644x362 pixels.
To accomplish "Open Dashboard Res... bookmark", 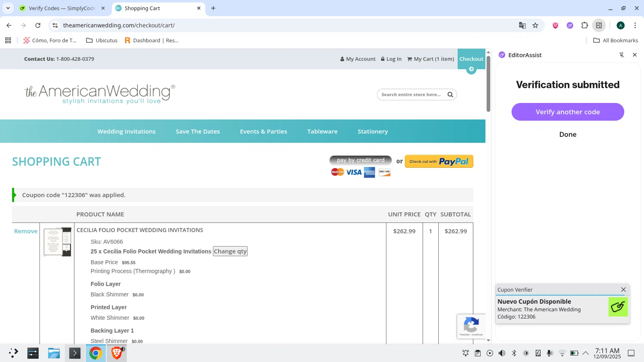I will [x=152, y=40].
